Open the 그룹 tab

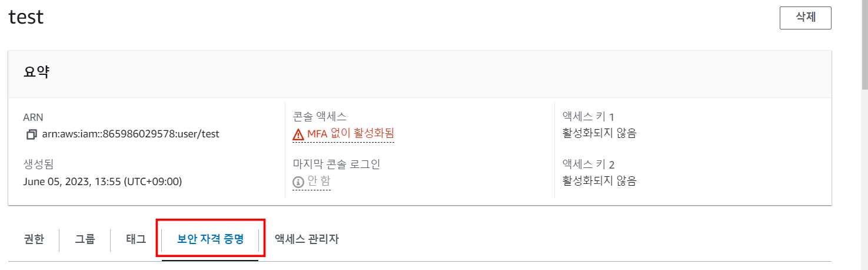point(85,239)
